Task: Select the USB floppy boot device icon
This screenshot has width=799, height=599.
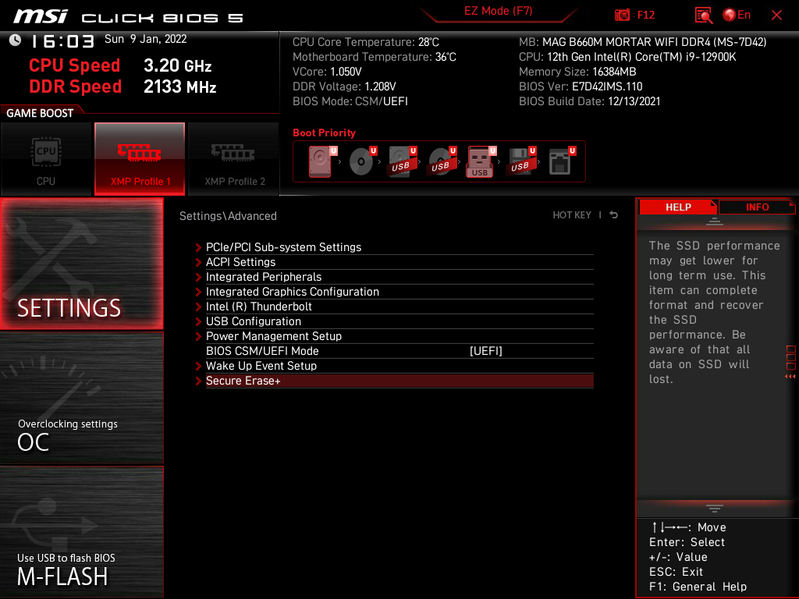Action: (x=521, y=161)
